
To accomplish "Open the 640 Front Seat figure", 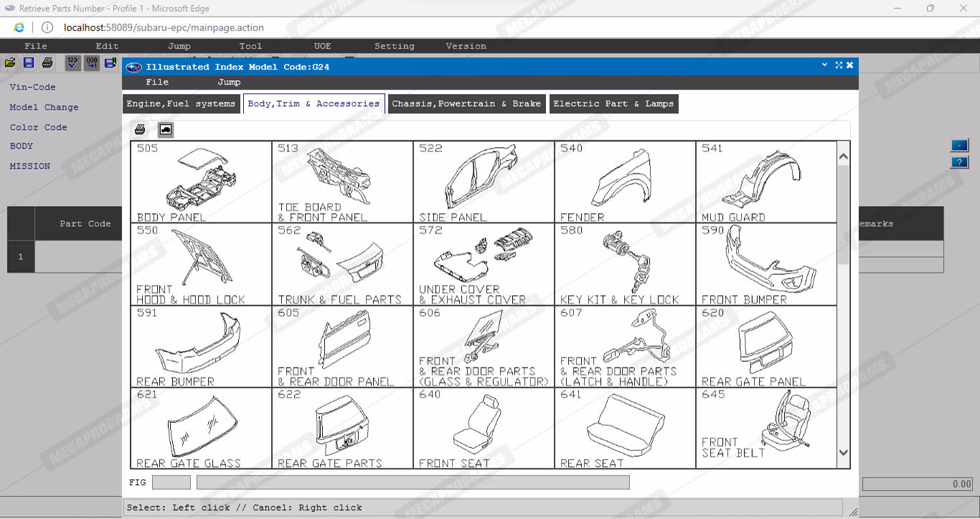I will click(483, 429).
